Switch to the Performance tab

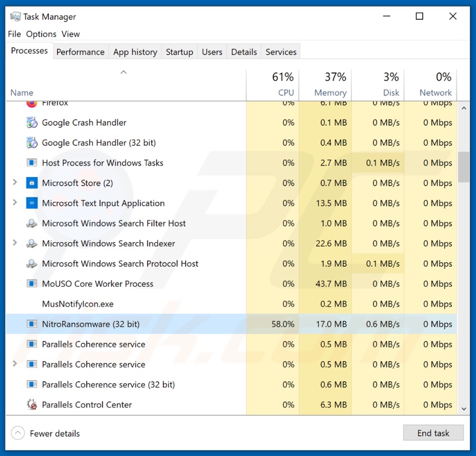pos(81,52)
